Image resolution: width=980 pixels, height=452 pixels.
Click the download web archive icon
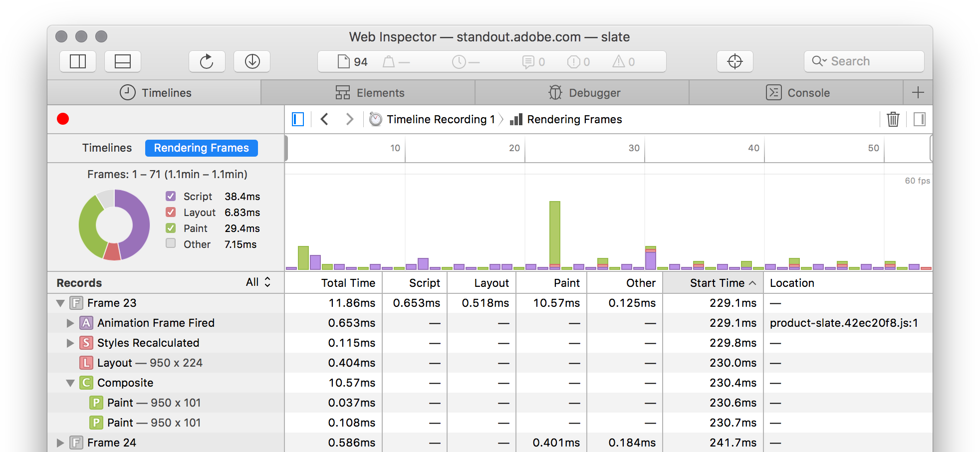[252, 61]
